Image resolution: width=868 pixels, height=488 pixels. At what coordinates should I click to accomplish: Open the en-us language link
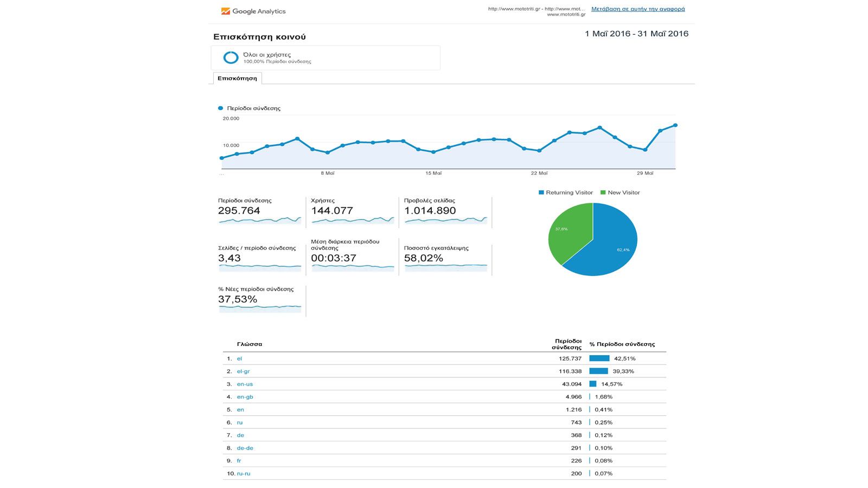click(x=245, y=384)
